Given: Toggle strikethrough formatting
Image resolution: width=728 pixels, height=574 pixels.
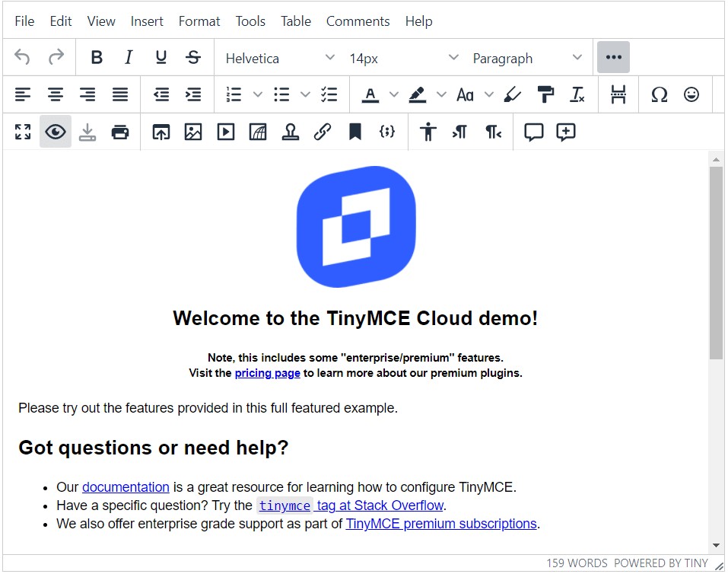Looking at the screenshot, I should pos(193,58).
